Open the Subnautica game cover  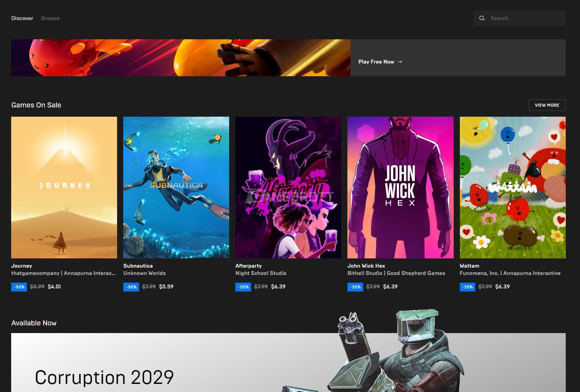click(x=176, y=188)
